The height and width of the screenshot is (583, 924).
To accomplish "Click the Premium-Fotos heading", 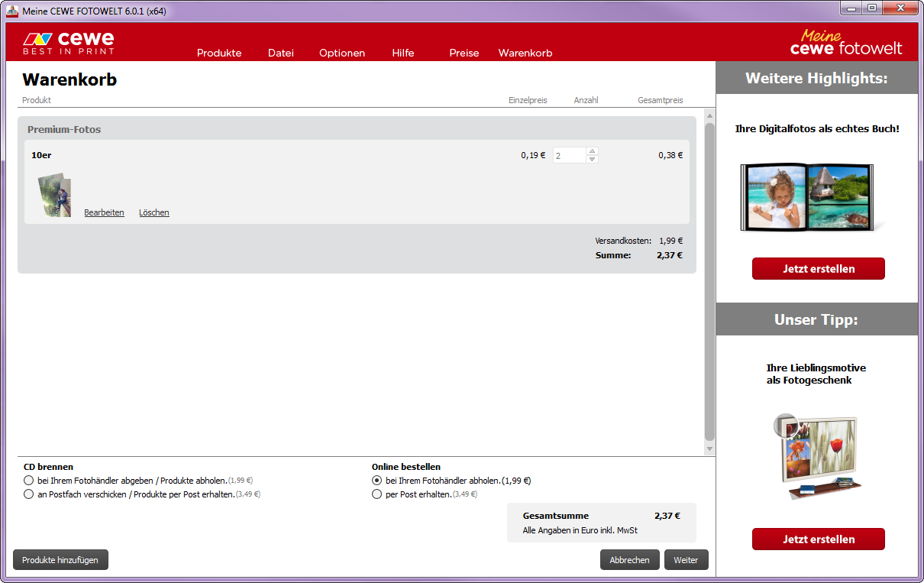I will point(64,130).
